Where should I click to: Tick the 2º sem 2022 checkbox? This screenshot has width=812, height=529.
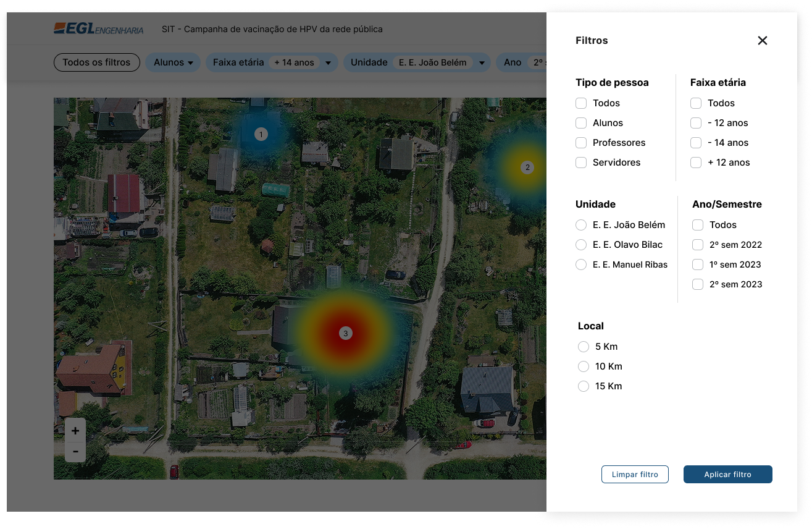point(698,245)
